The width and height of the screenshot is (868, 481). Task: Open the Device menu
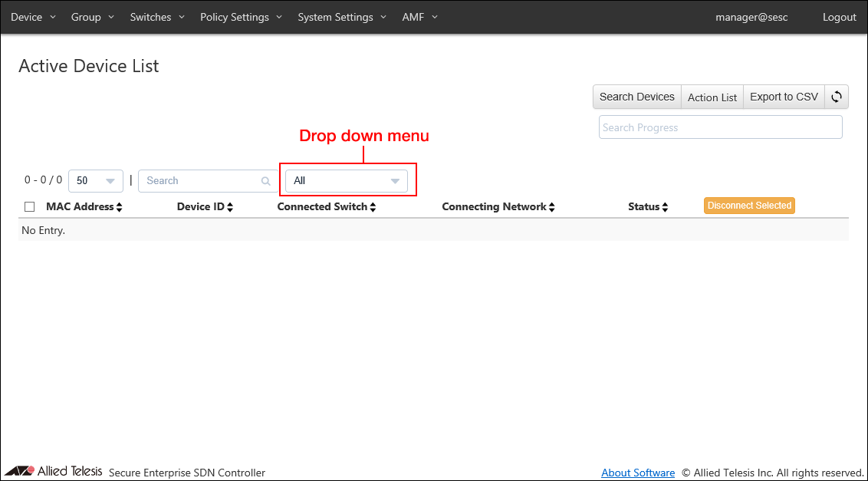pyautogui.click(x=33, y=17)
